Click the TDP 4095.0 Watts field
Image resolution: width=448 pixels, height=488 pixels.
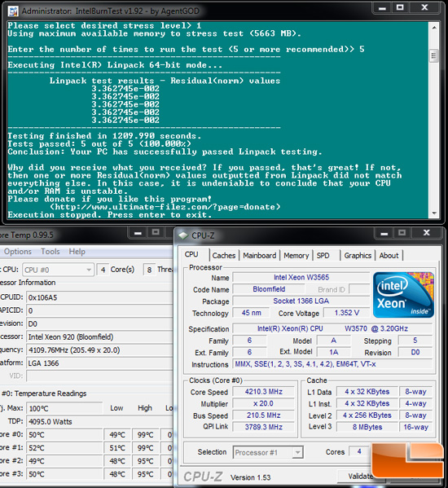pyautogui.click(x=99, y=422)
